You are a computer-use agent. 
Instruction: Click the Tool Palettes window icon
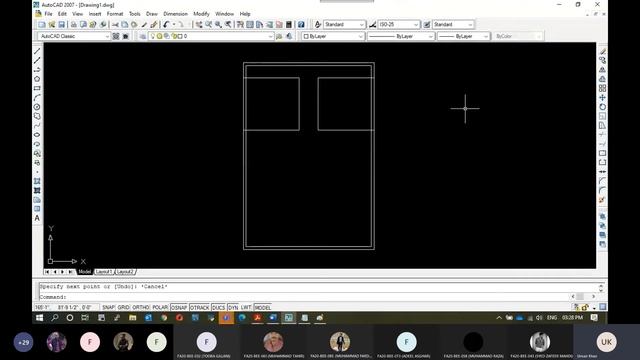(x=260, y=24)
